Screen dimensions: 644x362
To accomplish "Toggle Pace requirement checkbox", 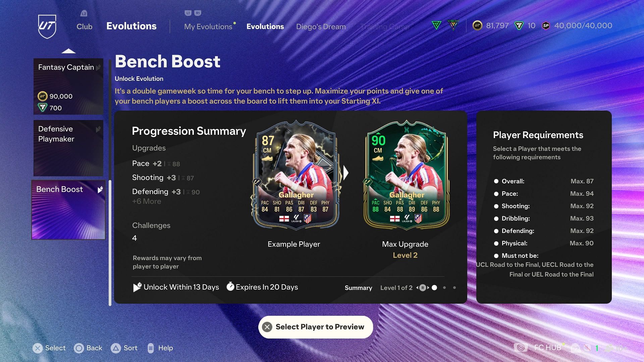I will (496, 193).
